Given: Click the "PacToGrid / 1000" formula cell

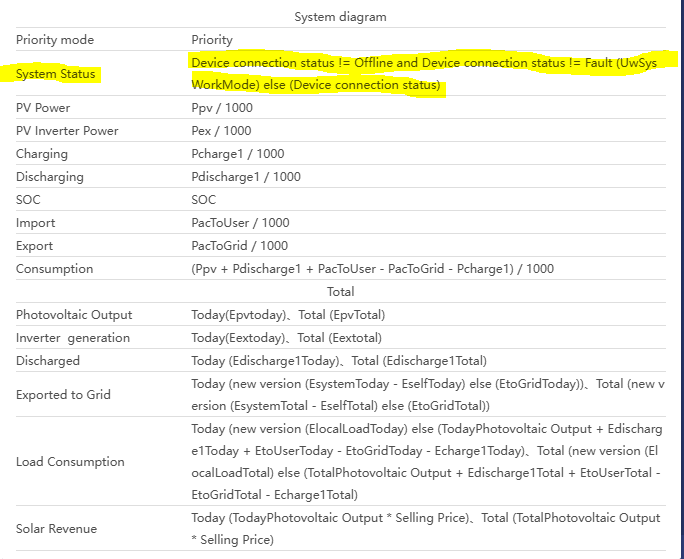Looking at the screenshot, I should coord(239,246).
